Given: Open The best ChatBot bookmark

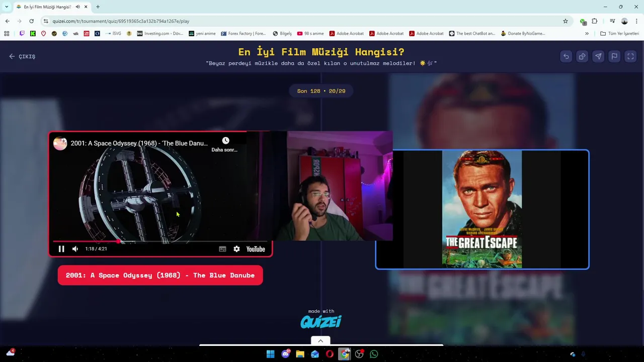Looking at the screenshot, I should click(472, 34).
